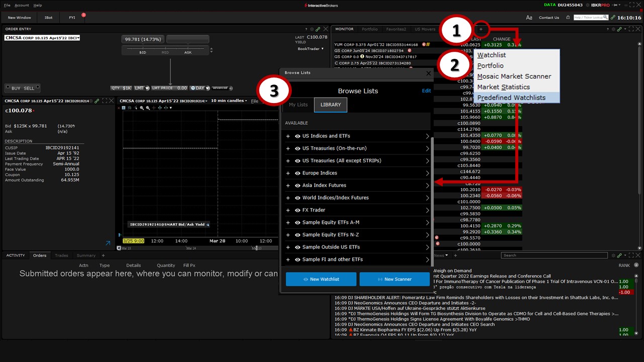644x362 pixels.
Task: Expand US Treasuries (On-the-run) chevron
Action: [x=427, y=149]
